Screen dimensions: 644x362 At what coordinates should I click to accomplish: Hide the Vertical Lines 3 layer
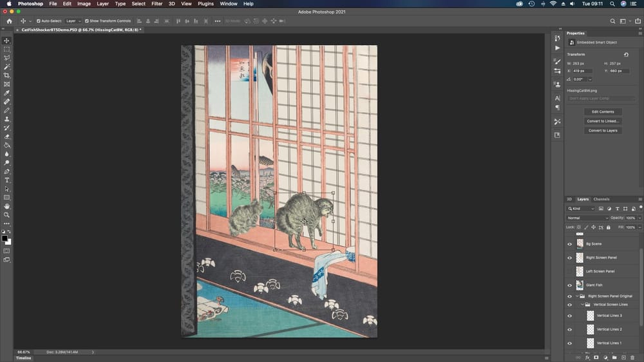coord(570,316)
